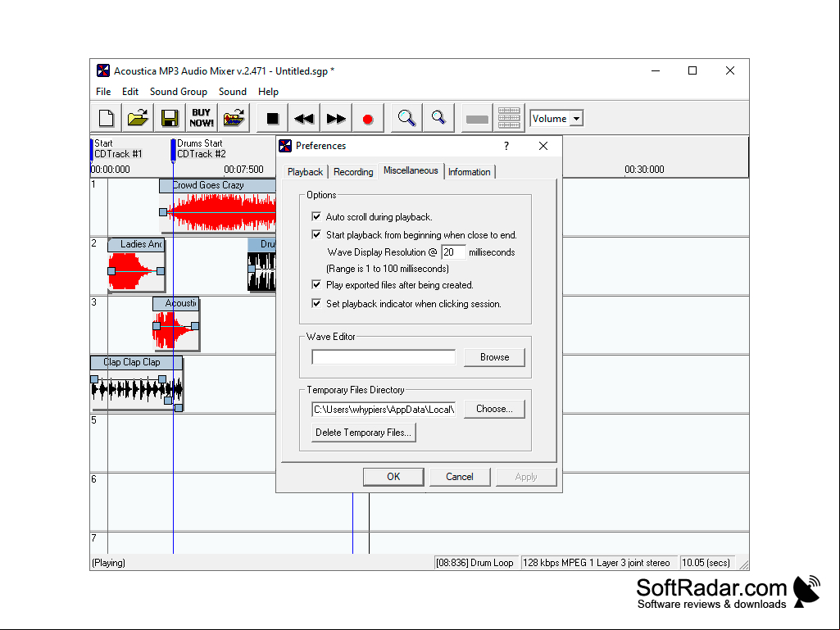
Task: Click the (Playing) status text
Action: (x=109, y=563)
